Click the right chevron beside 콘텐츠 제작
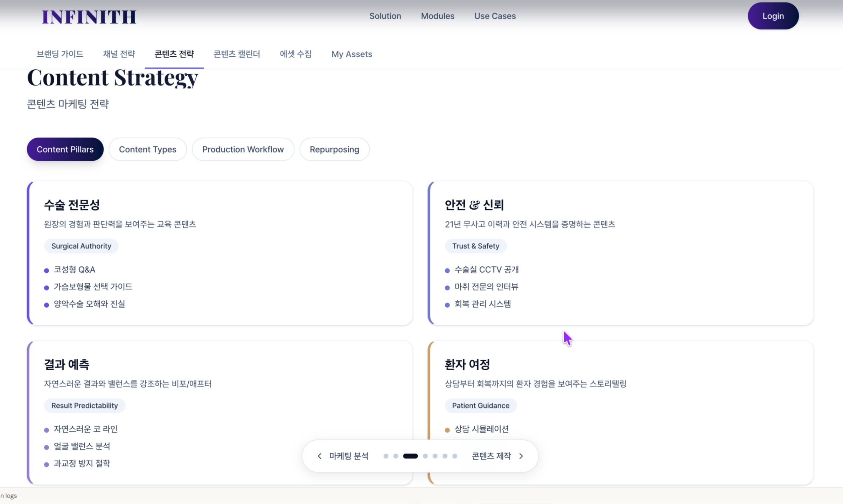Screen dimensions: 843x504 tap(521, 456)
